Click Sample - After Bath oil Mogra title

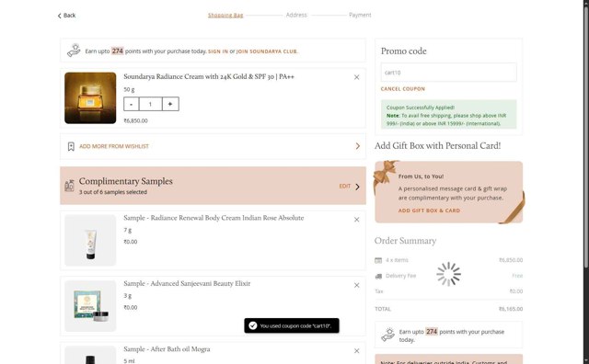(x=167, y=349)
